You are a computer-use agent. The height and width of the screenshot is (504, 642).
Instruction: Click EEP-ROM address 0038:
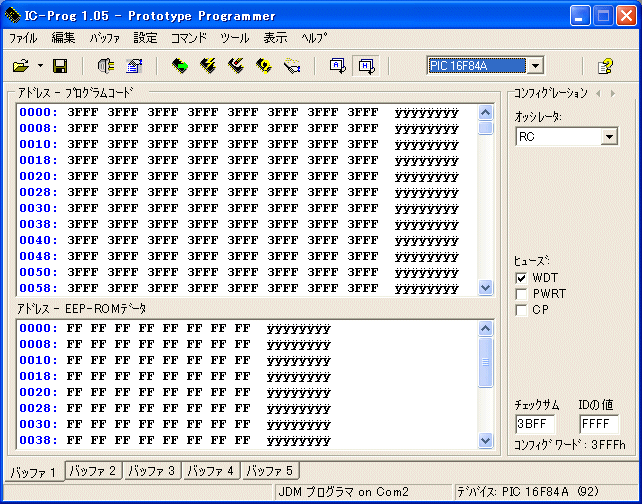pos(38,441)
